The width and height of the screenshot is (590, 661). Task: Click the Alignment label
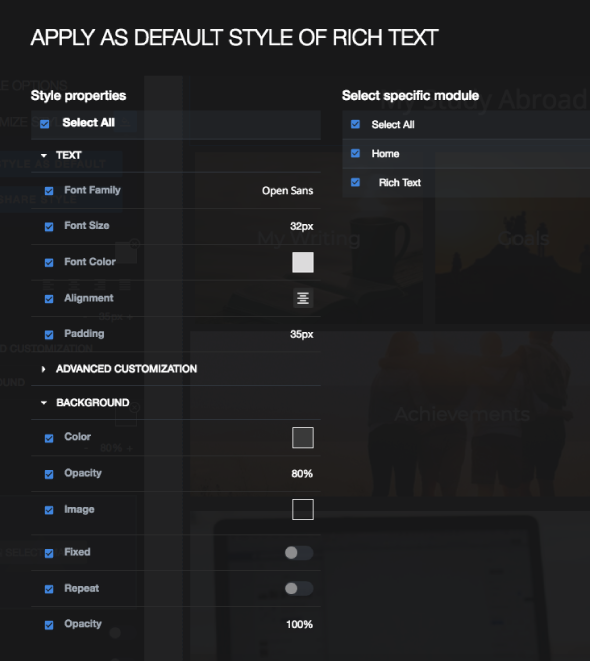click(x=88, y=298)
